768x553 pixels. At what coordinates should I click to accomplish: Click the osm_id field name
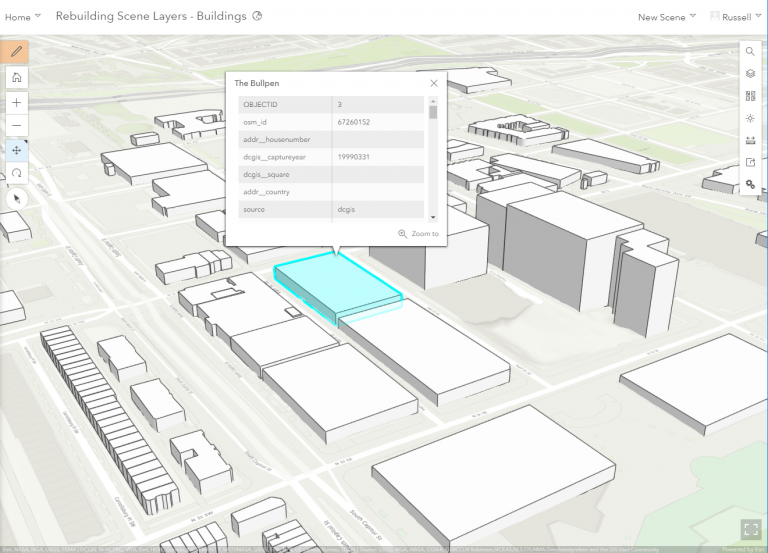[x=255, y=122]
